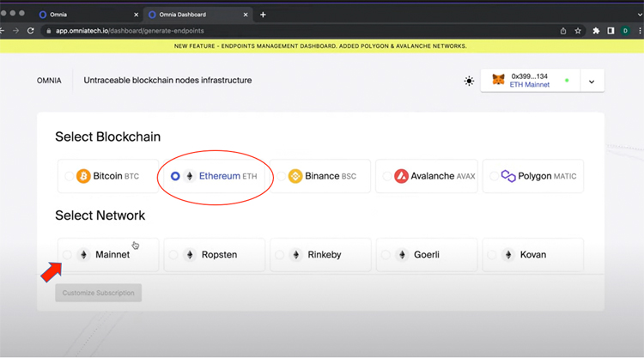Screen dimensions: 644x358
Task: Click the Avalanche red logo icon
Action: click(x=401, y=176)
